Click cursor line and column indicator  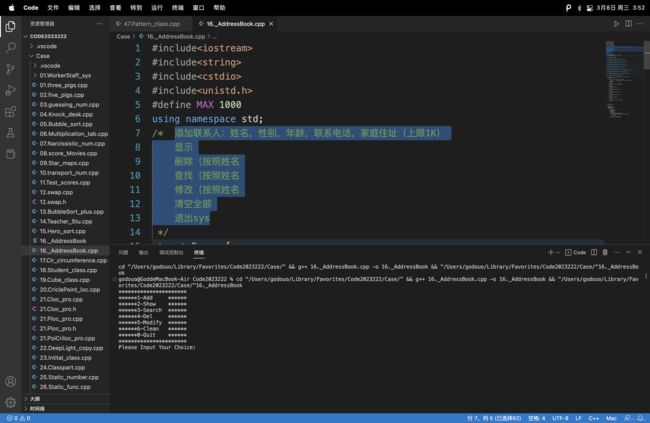click(x=494, y=418)
